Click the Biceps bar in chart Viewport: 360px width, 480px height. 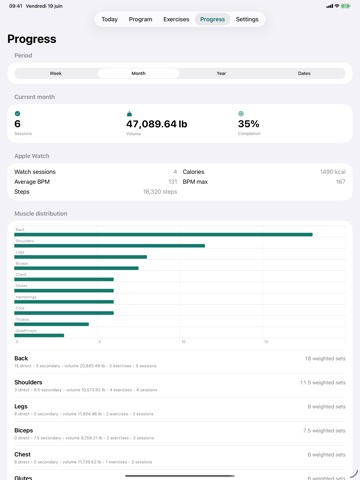coord(76,268)
